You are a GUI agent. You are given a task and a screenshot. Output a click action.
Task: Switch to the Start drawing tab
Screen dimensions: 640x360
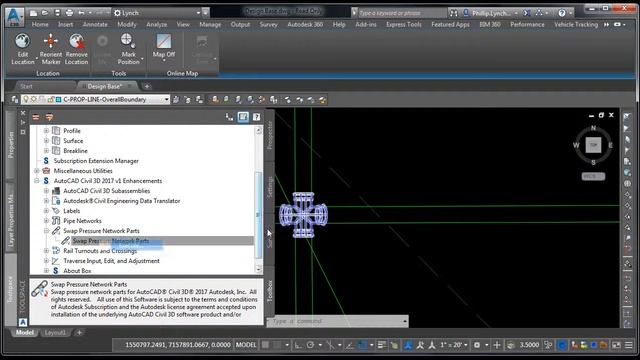click(26, 87)
